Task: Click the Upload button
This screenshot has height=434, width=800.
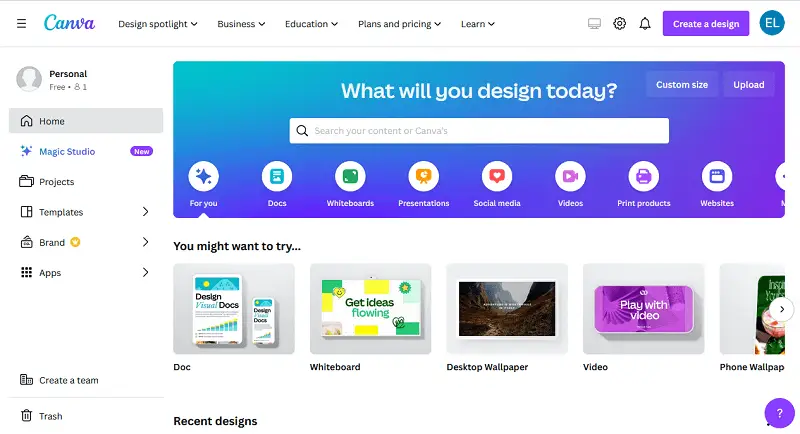Action: coord(748,85)
